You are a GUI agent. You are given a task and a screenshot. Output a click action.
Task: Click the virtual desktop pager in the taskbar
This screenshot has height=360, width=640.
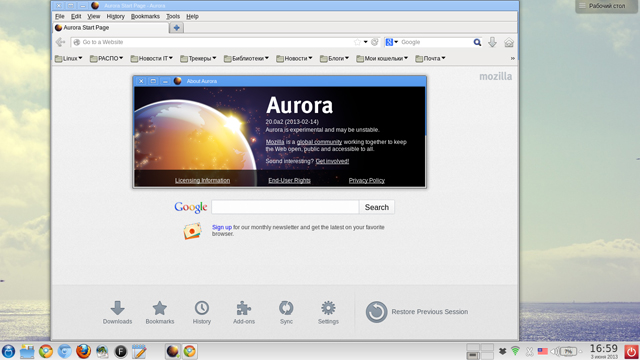[480, 351]
